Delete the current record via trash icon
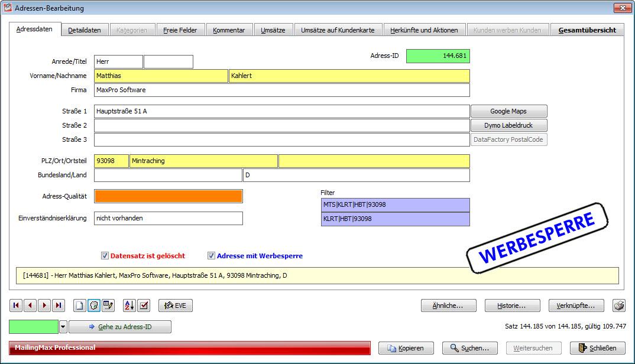The height and width of the screenshot is (364, 635). pos(94,305)
